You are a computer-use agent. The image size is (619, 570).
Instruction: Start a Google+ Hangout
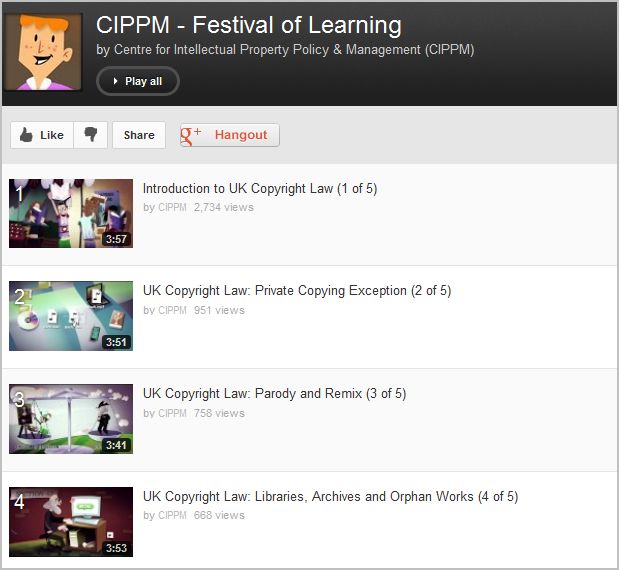[x=230, y=135]
